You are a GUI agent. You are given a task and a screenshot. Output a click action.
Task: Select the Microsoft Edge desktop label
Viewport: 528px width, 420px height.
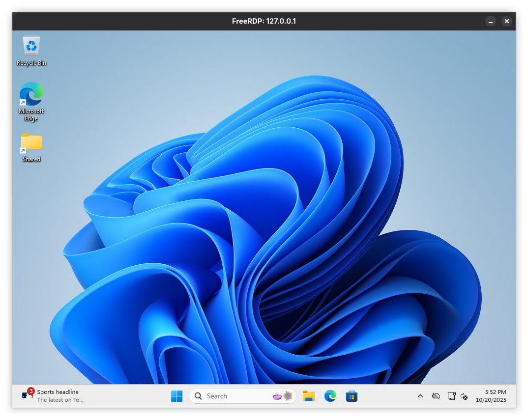pos(31,114)
